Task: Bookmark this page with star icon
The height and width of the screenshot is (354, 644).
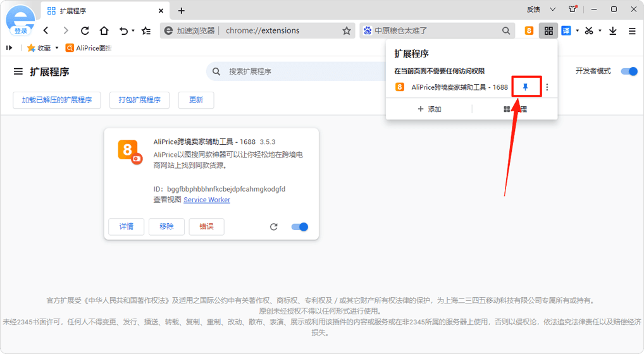Action: (x=346, y=30)
